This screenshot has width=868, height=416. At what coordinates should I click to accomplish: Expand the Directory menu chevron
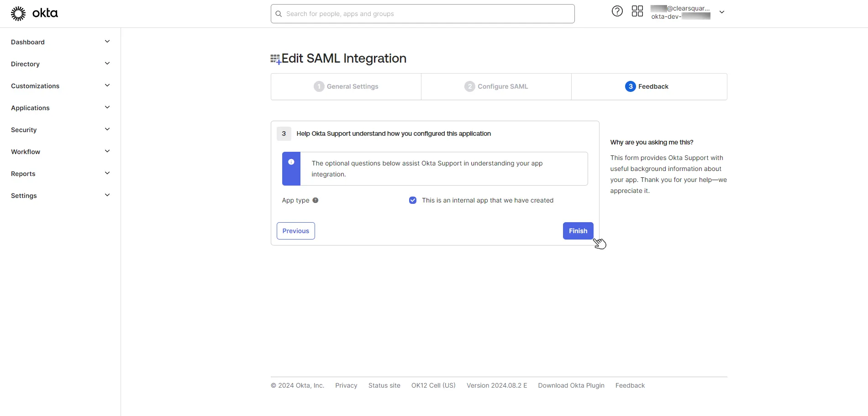pos(107,64)
